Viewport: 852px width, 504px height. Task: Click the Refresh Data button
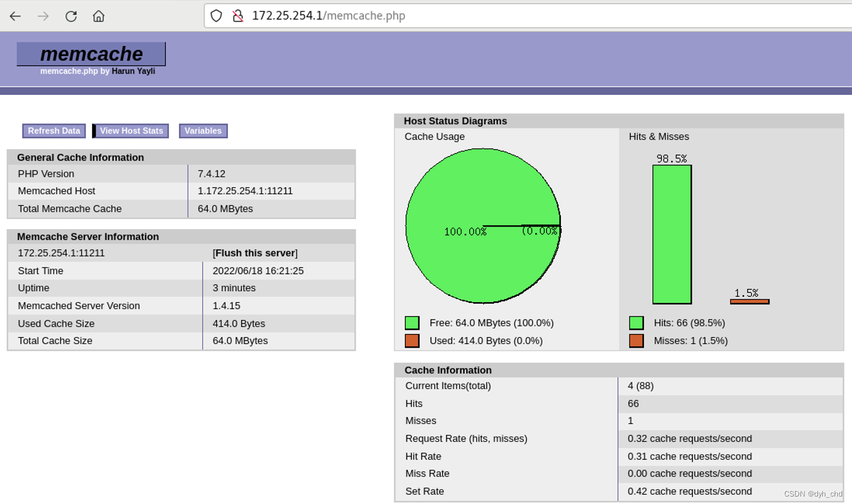pyautogui.click(x=53, y=131)
